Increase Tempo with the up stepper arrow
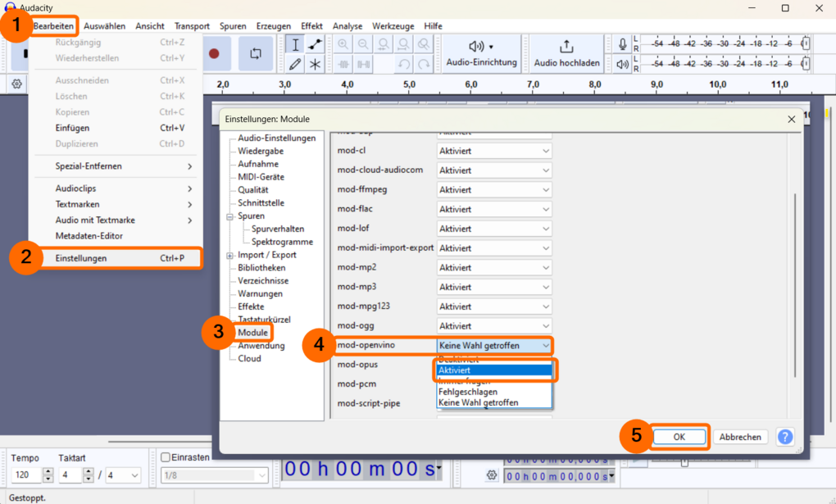836x504 pixels. [x=48, y=471]
